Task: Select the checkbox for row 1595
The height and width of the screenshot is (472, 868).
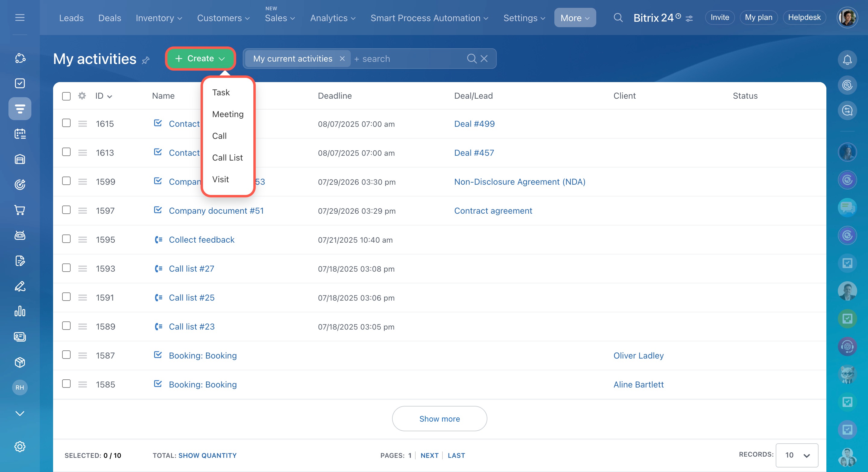Action: click(66, 239)
